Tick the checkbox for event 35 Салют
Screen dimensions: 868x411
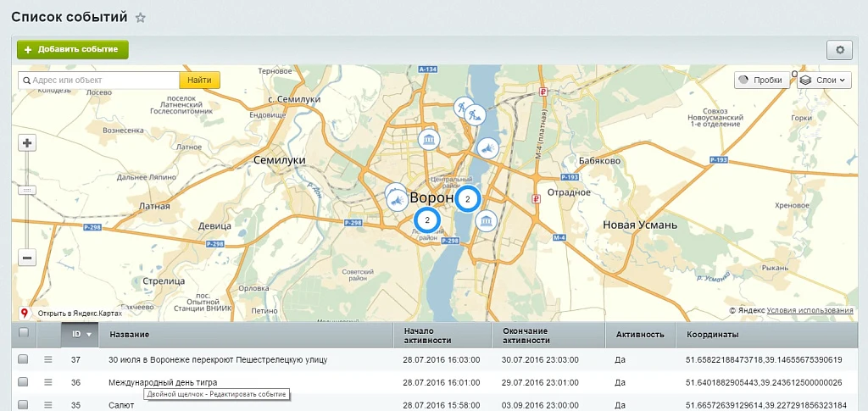(x=23, y=405)
